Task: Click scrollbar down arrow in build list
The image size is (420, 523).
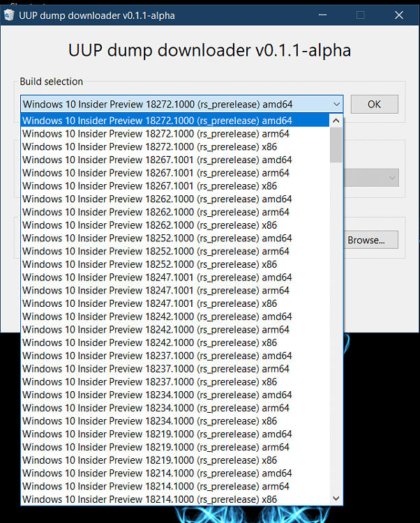Action: pyautogui.click(x=336, y=498)
